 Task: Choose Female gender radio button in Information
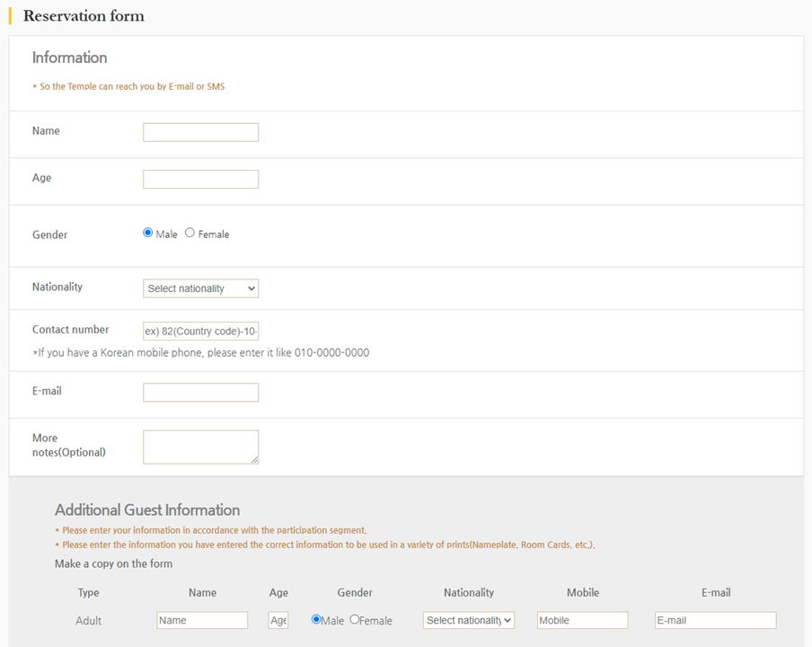190,233
